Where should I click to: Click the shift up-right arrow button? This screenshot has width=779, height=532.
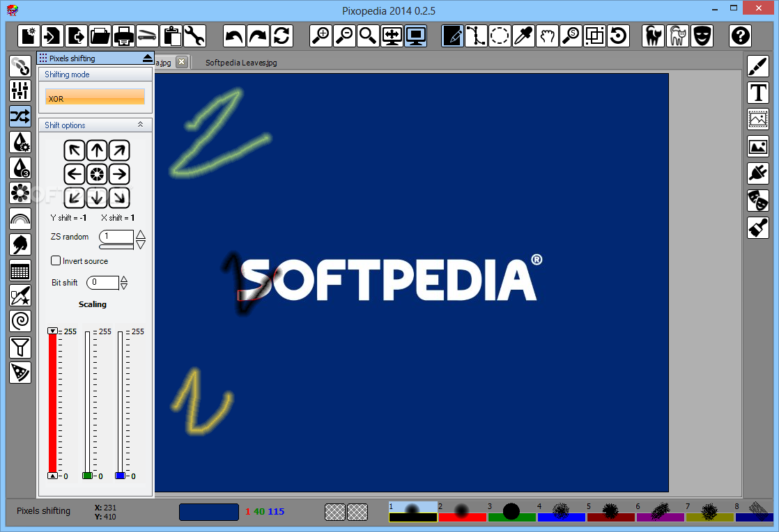119,150
